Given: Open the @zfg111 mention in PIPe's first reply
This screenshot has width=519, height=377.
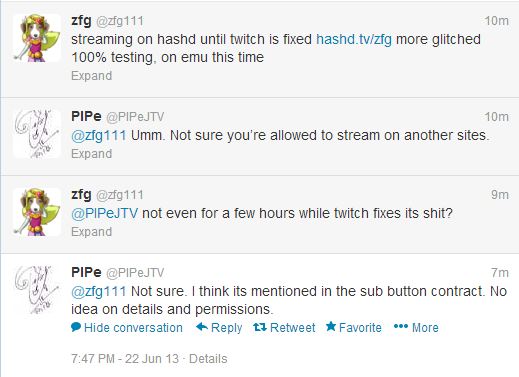Looking at the screenshot, I should (x=99, y=136).
